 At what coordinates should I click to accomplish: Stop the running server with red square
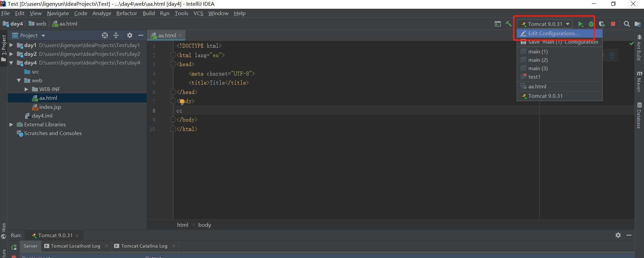coord(613,24)
